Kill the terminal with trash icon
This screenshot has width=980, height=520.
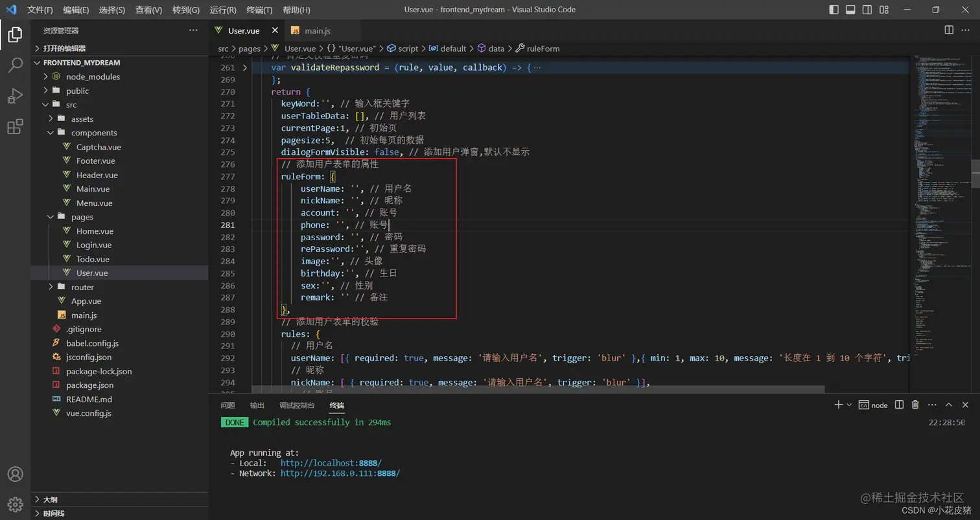(915, 405)
